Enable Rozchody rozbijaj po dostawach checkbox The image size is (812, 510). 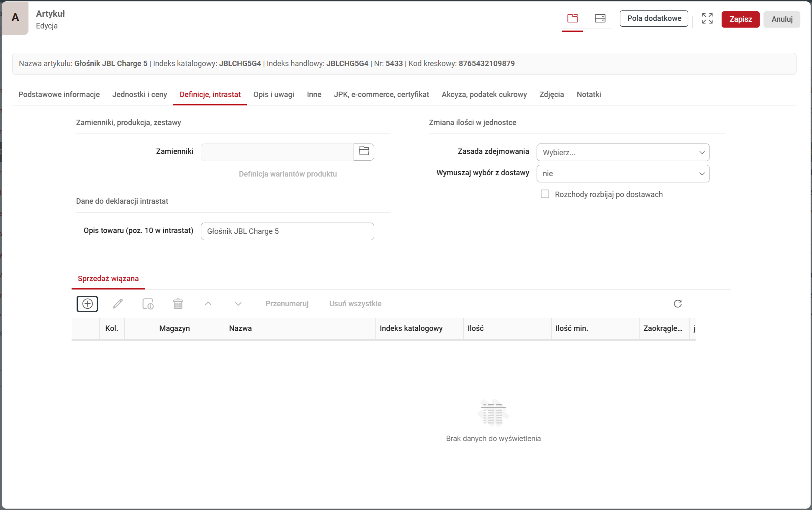coord(545,194)
